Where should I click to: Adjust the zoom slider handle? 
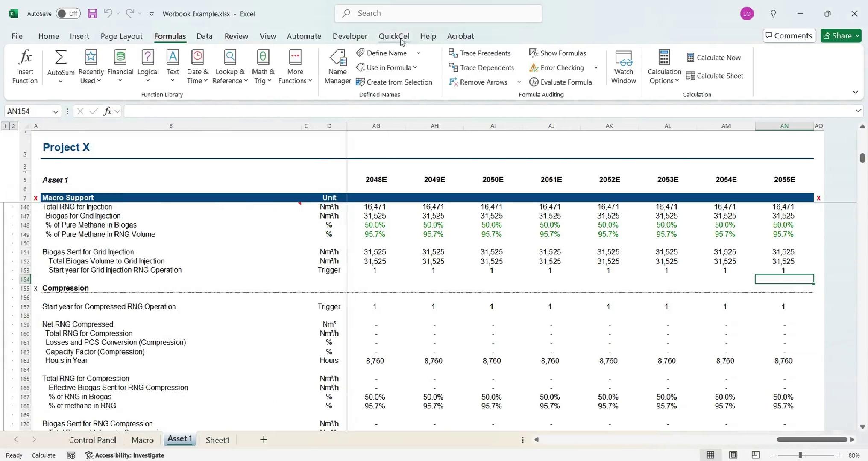point(800,455)
